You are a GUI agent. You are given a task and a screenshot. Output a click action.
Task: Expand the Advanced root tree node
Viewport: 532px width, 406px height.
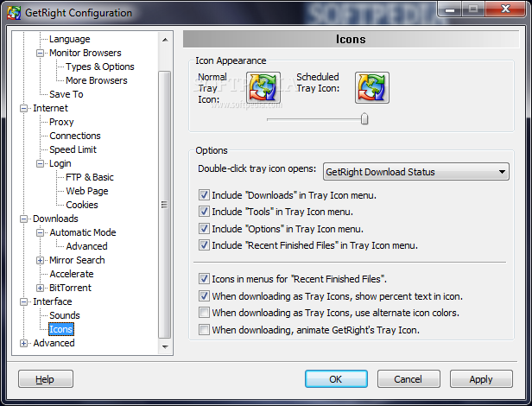click(x=24, y=343)
